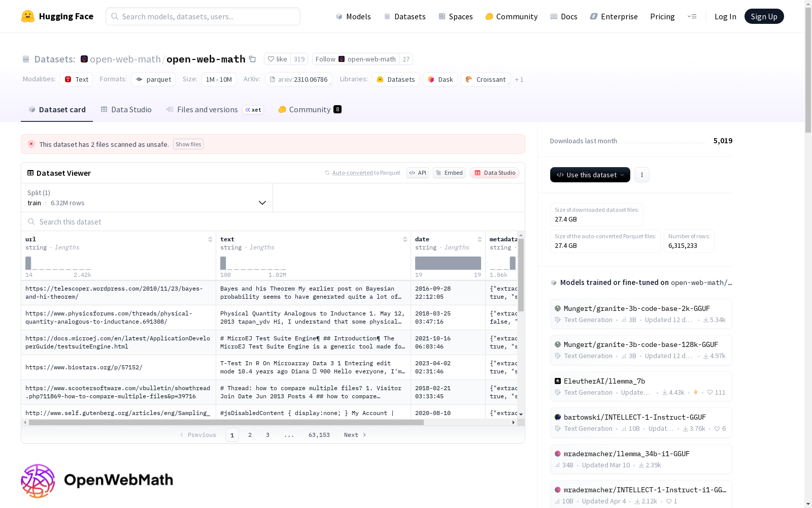Expand the +1 more libraries tag
This screenshot has width=812, height=508.
pyautogui.click(x=519, y=80)
